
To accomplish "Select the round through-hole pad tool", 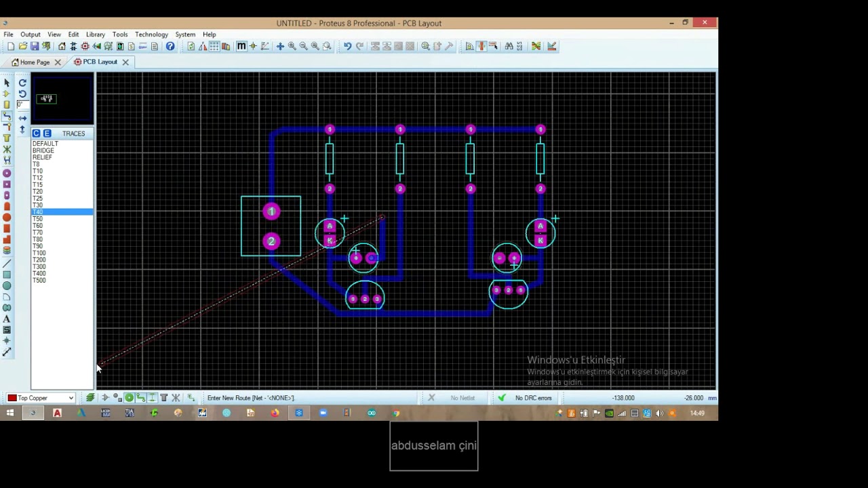I will (x=7, y=174).
